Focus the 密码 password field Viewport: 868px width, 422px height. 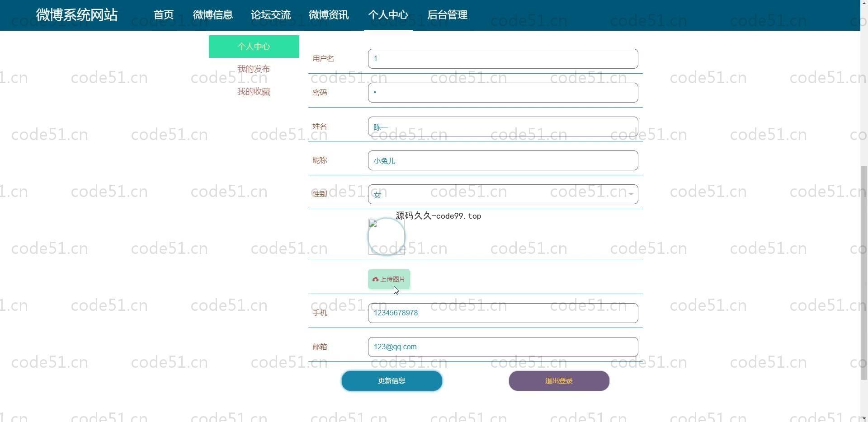(503, 93)
